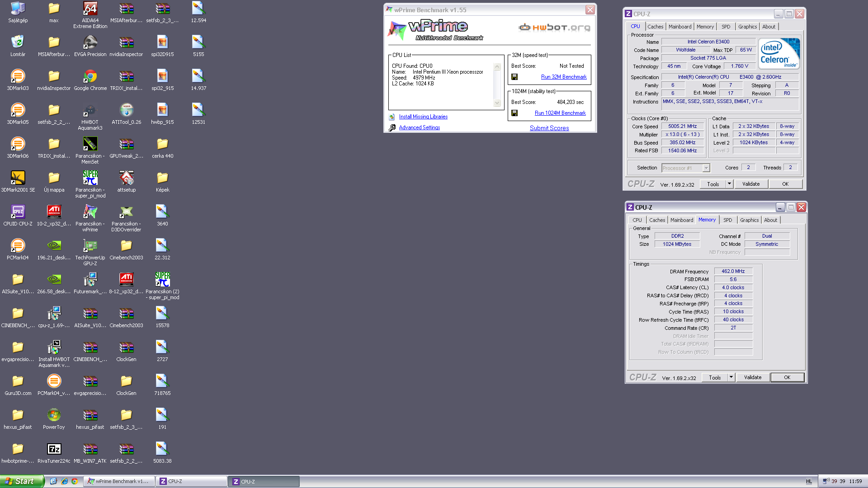
Task: Click save icon beside Run 1024M Benchmark
Action: tap(514, 113)
